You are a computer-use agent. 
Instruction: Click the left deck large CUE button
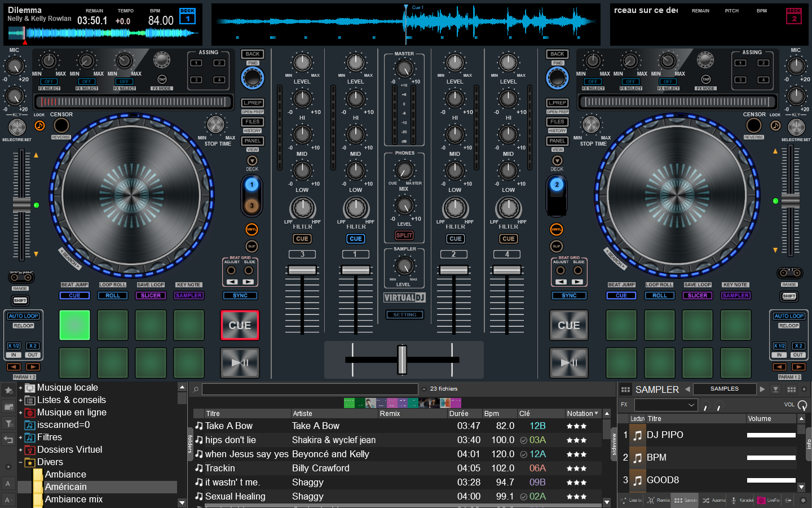(x=240, y=325)
